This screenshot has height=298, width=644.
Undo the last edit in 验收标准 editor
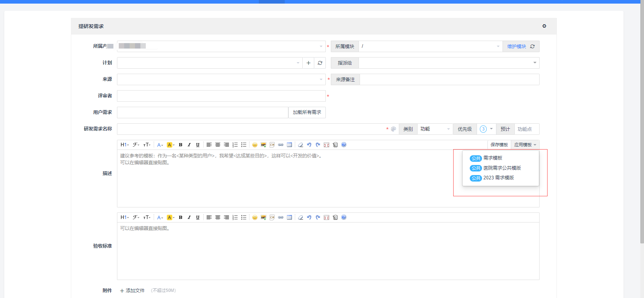tap(309, 217)
